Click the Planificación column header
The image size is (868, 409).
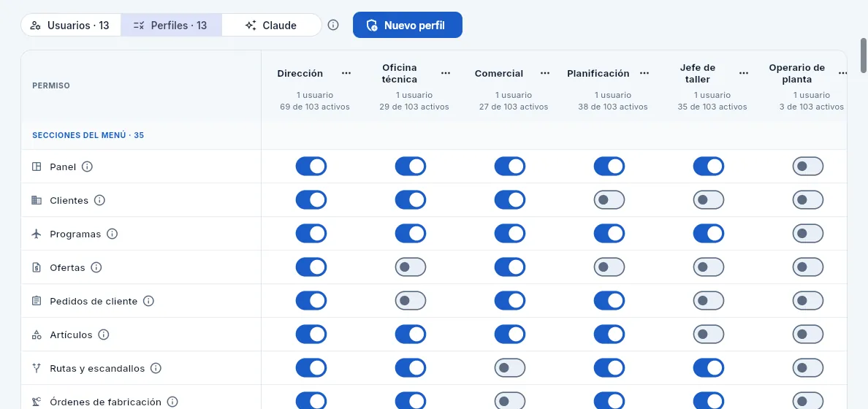[x=598, y=73]
